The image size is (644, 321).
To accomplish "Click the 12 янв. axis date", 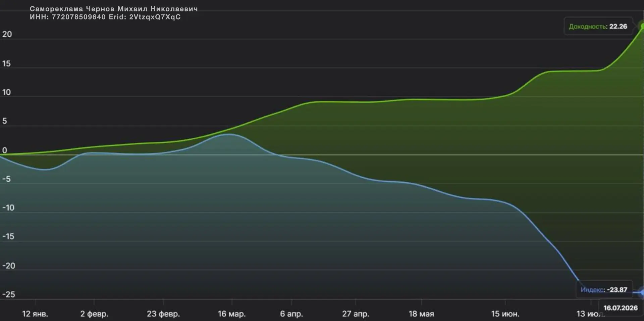I will tap(35, 314).
